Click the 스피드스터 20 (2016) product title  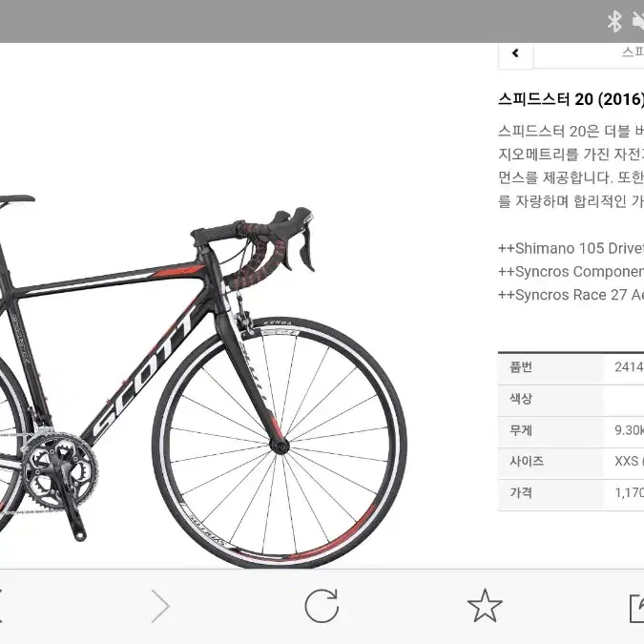pyautogui.click(x=571, y=99)
